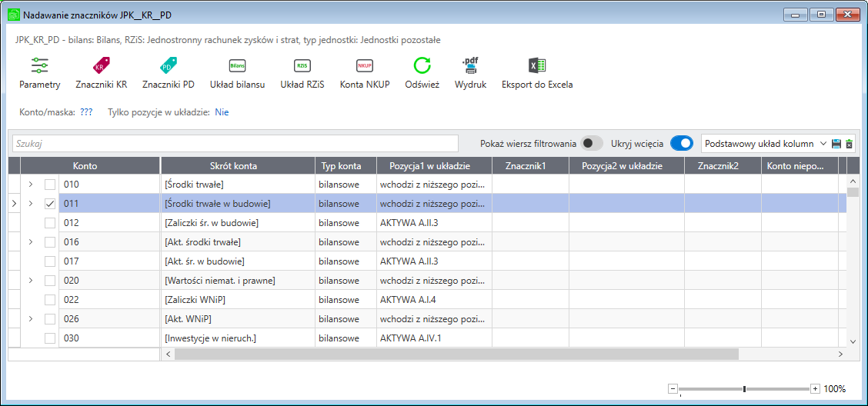Screen dimensions: 868x406
Task: Sort by Skrót konta column header
Action: (x=238, y=165)
